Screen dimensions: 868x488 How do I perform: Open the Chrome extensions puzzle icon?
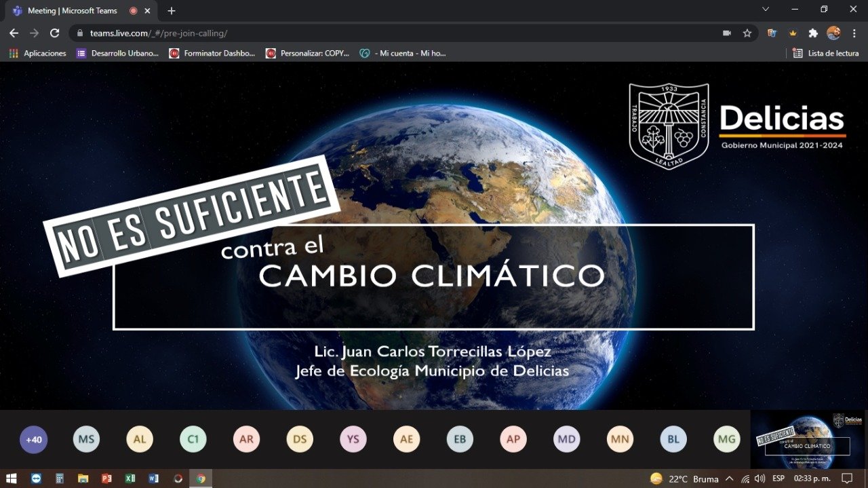(813, 33)
